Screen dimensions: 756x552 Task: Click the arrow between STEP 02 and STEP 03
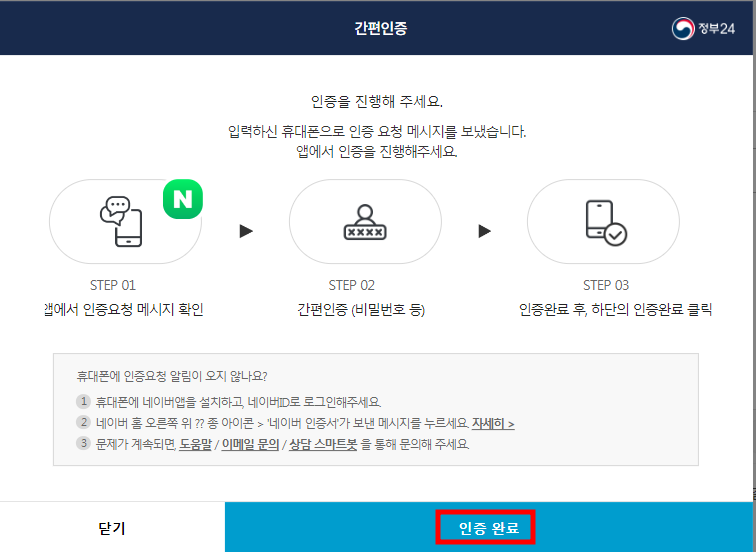coord(485,231)
